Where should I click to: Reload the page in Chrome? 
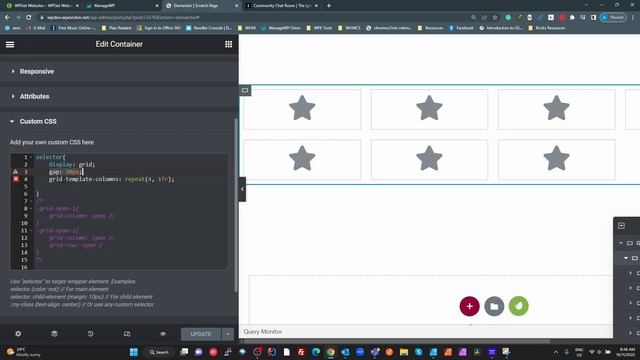click(29, 18)
